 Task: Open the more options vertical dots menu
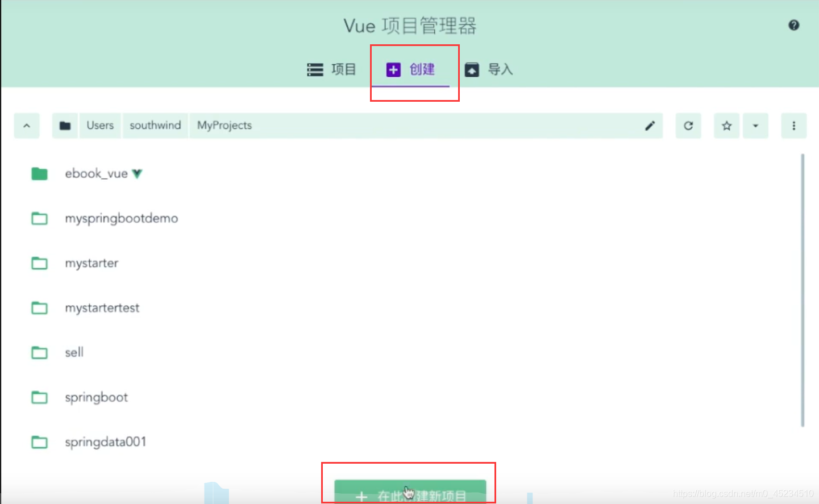pyautogui.click(x=794, y=126)
